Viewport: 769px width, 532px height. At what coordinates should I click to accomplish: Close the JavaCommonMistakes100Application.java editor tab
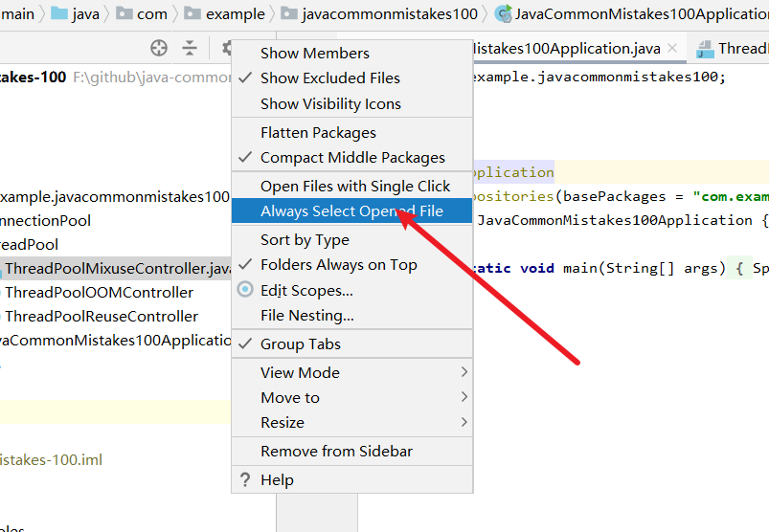[672, 49]
